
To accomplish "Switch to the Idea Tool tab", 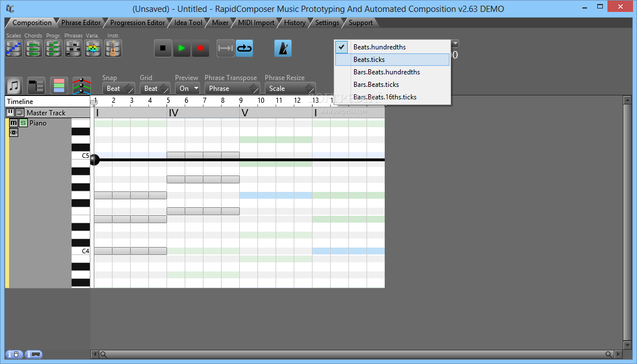I will (x=188, y=23).
